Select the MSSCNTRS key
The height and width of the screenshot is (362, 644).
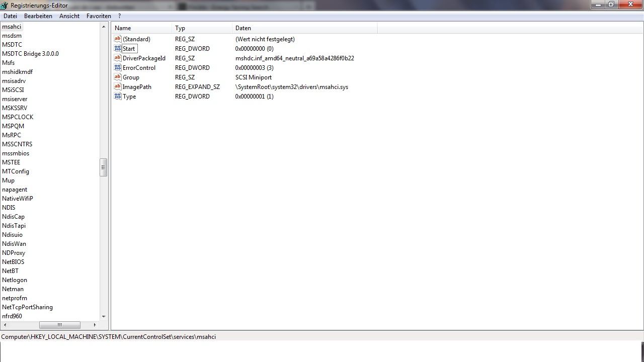coord(17,144)
